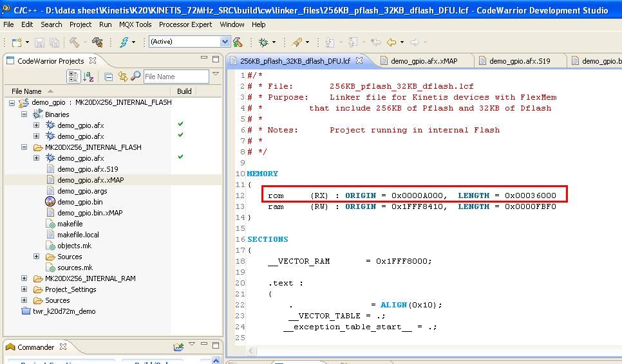Viewport: 622px width, 364px height.
Task: Click the Save toolbar icon
Action: [39, 42]
